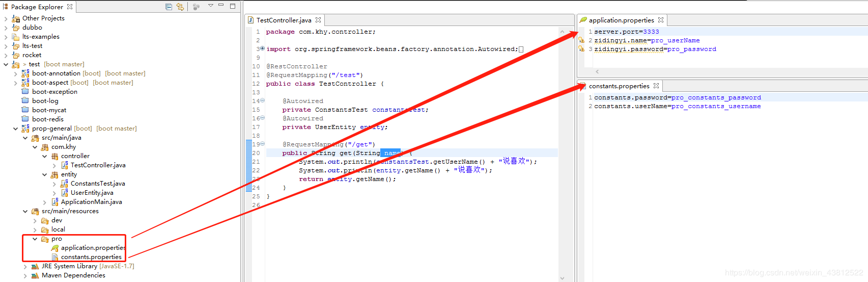Expand the import fold on line 3
868x282 pixels.
click(x=262, y=49)
